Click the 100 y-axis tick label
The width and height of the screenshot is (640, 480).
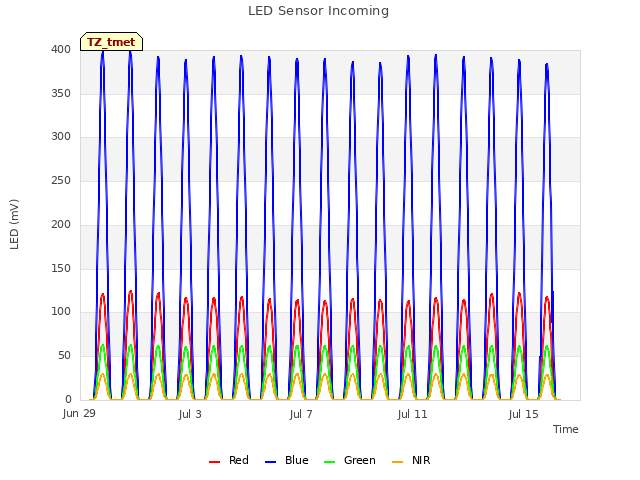(61, 312)
